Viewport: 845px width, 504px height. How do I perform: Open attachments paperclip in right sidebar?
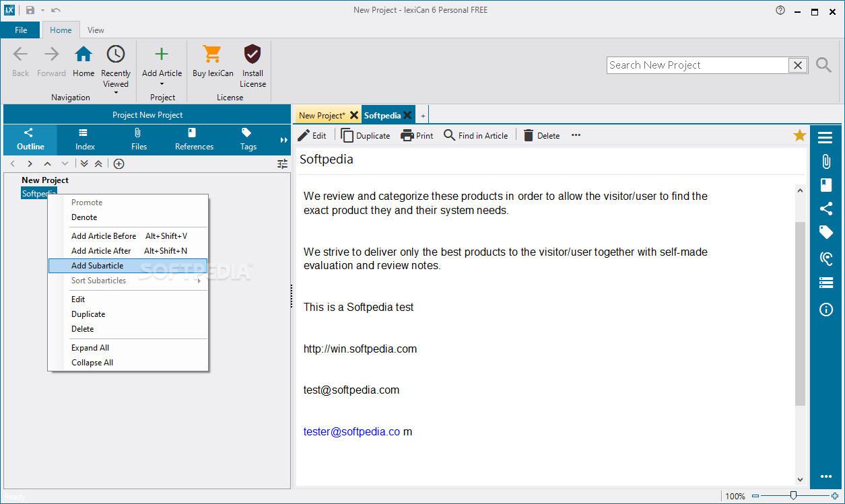pyautogui.click(x=825, y=161)
